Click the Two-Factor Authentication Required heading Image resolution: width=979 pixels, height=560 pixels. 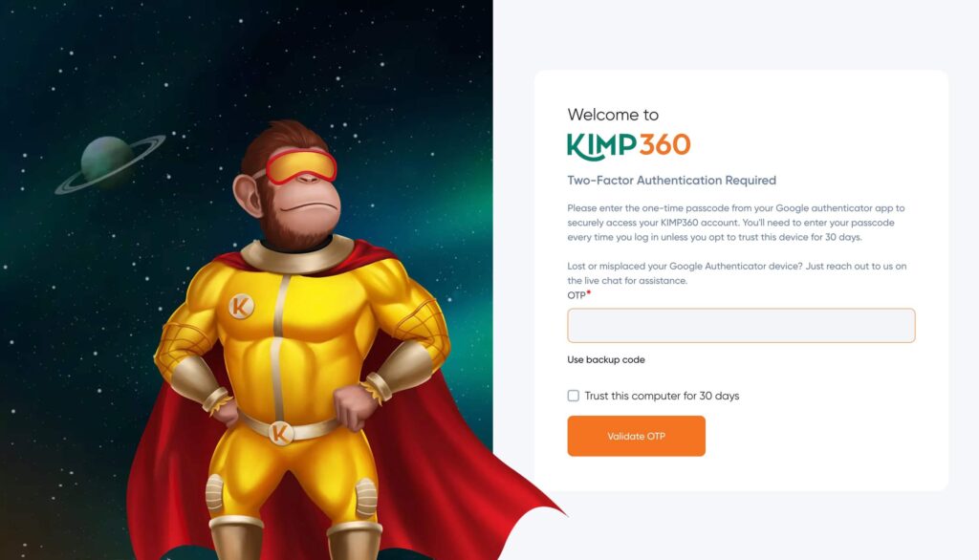pyautogui.click(x=672, y=181)
